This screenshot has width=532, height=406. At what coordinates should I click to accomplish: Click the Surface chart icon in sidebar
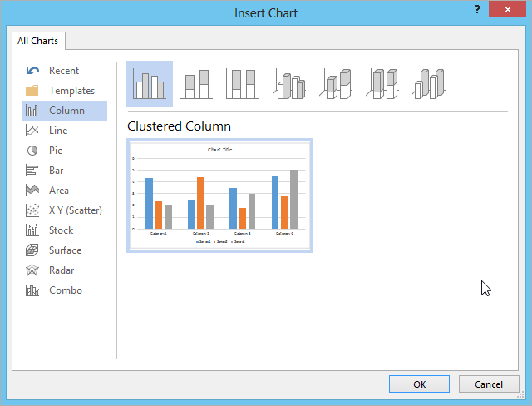(32, 250)
